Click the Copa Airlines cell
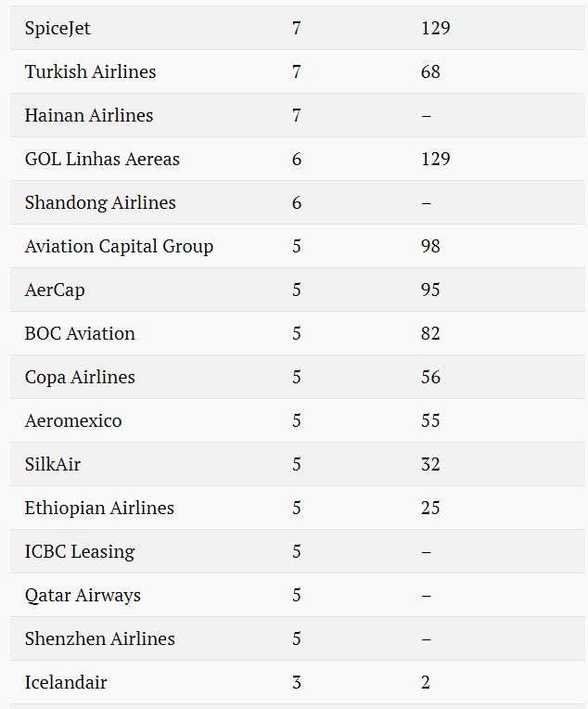 coord(80,378)
